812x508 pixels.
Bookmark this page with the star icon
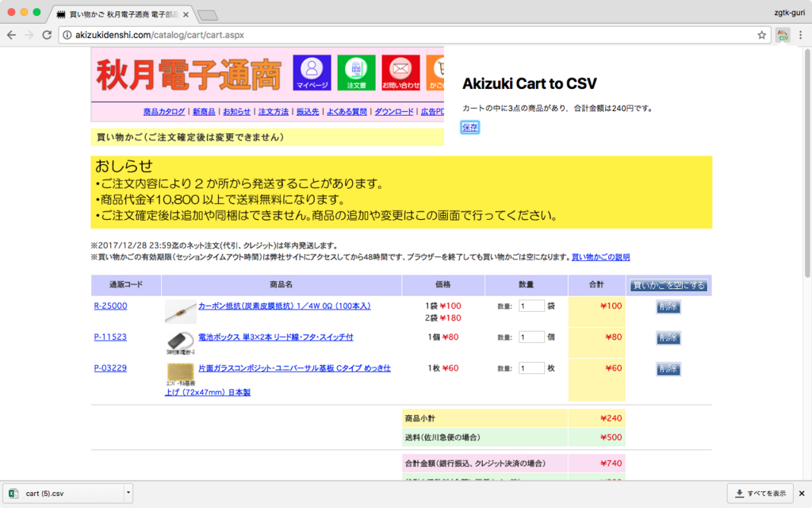pos(761,35)
